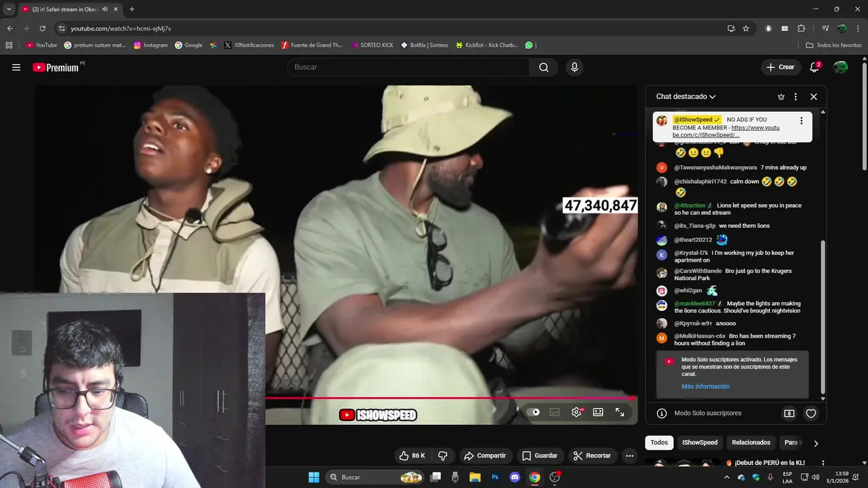Enter fullscreen video mode
Viewport: 868px width, 488px height.
[620, 412]
